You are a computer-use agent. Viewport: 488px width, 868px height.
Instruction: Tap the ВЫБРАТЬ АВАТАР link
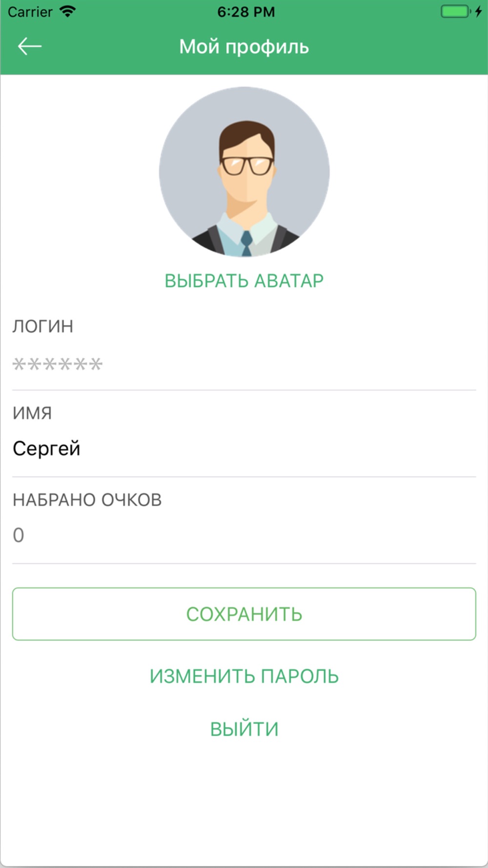pyautogui.click(x=244, y=281)
